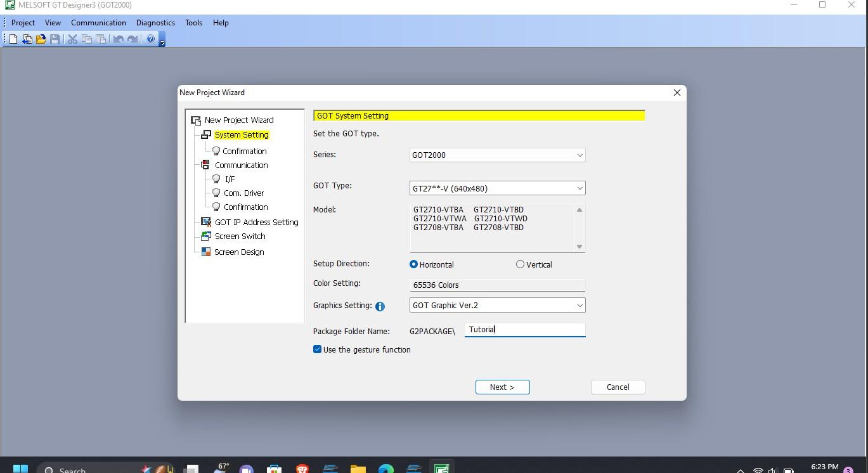Select Confirmation under Communication
Viewport: 868px width, 473px height.
point(245,207)
